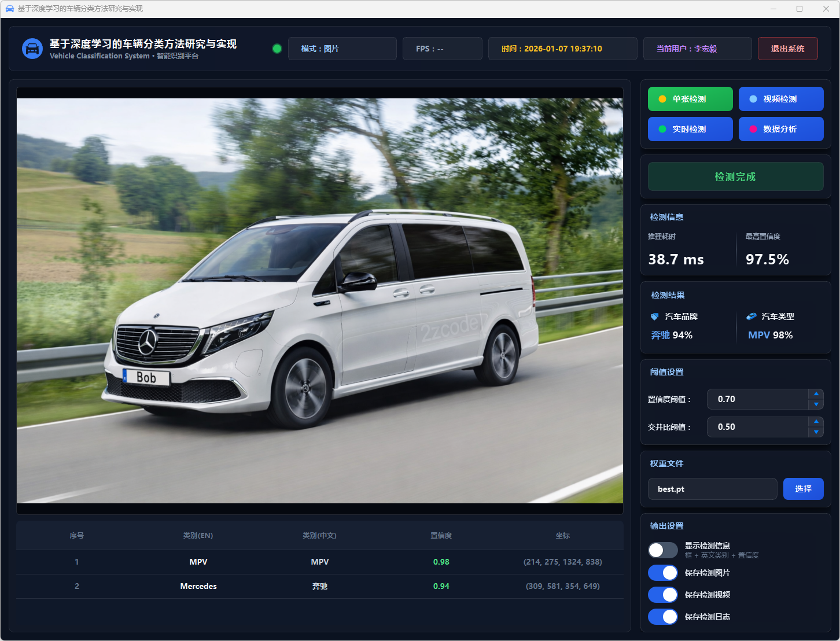Click the 奔驰 cell in results table

[x=320, y=586]
